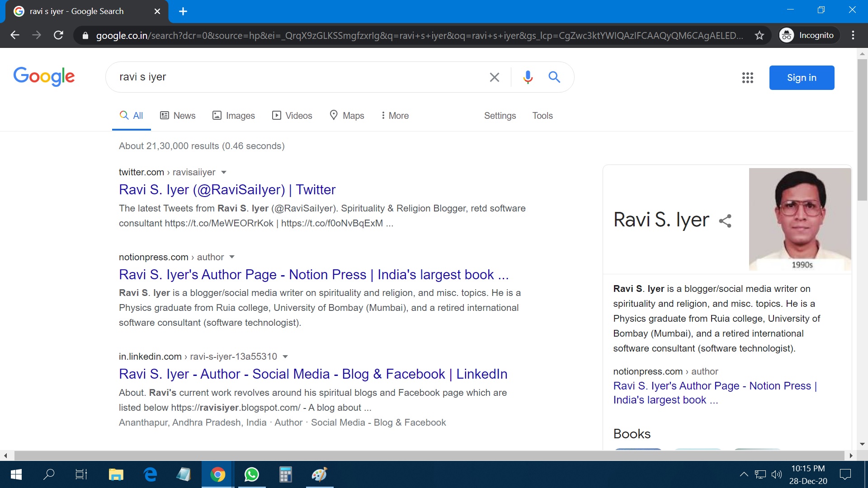Click the microphone icon to search by voice

[x=527, y=77]
